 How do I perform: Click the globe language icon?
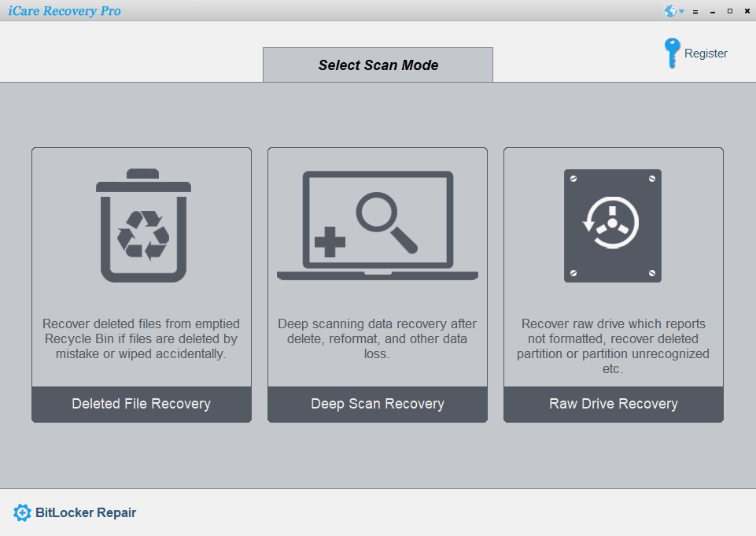(x=670, y=11)
